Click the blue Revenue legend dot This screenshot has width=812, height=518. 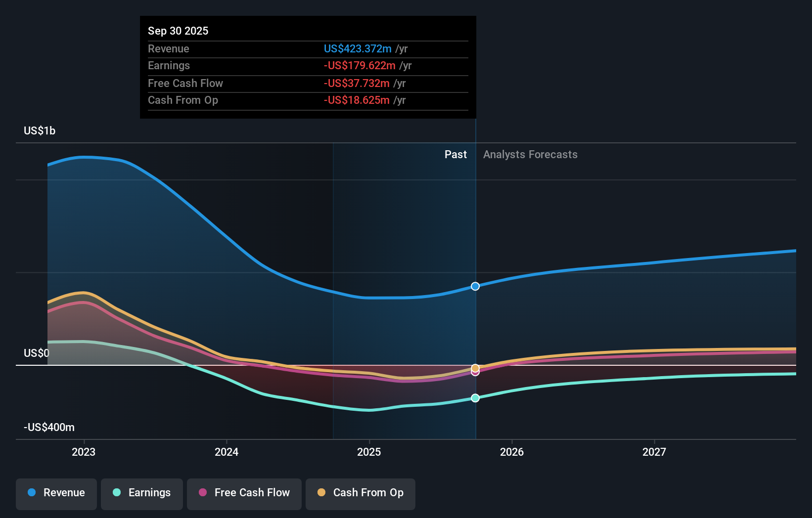[x=31, y=493]
